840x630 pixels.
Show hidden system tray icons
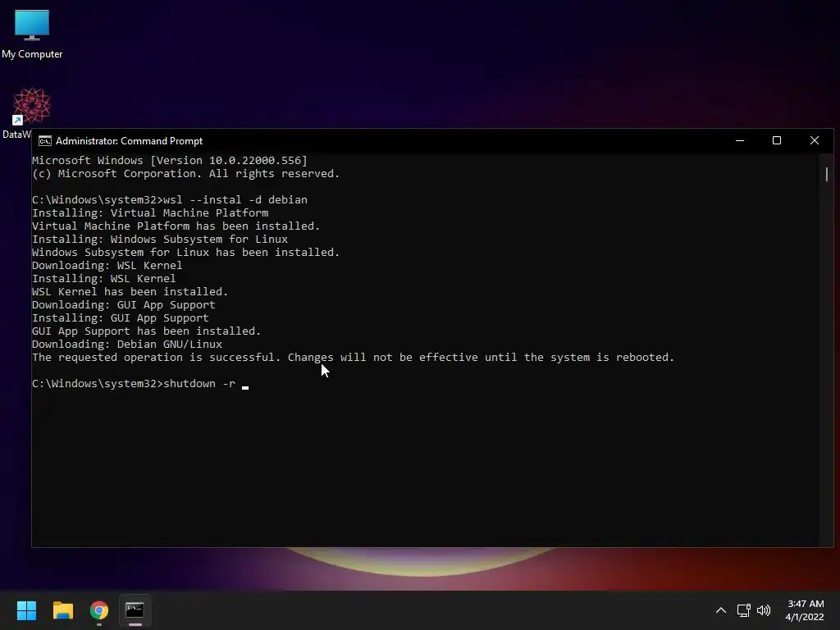[720, 610]
